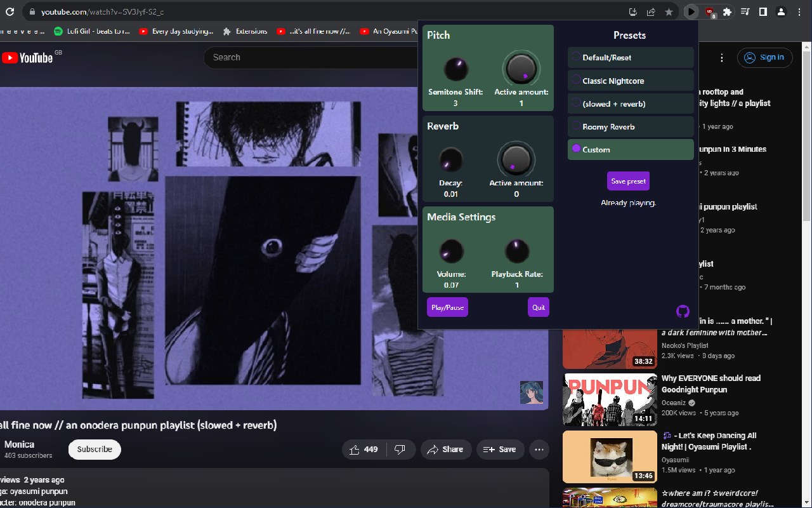
Task: Open the Monica channel name link
Action: click(19, 444)
